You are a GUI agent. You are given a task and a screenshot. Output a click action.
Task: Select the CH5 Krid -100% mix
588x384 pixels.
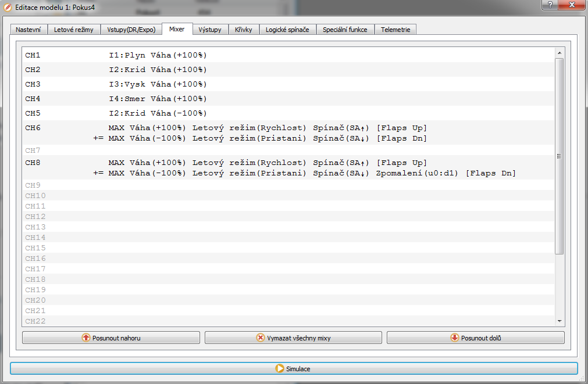158,113
